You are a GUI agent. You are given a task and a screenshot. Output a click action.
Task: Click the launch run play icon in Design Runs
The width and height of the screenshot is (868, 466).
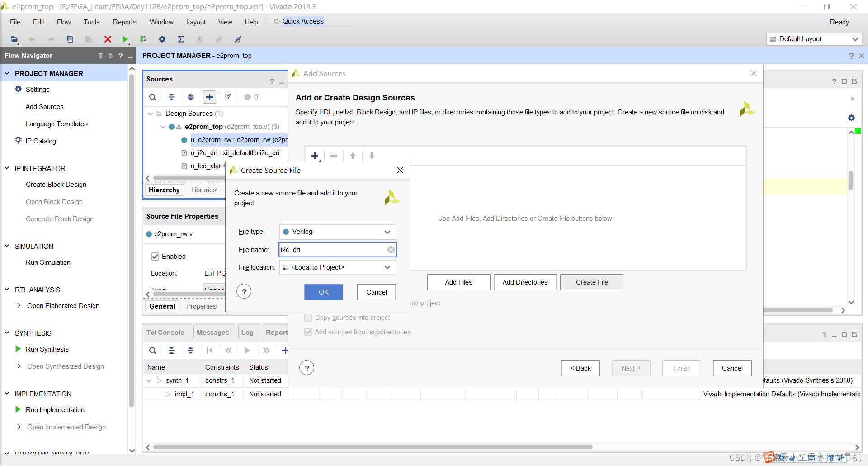tap(247, 350)
